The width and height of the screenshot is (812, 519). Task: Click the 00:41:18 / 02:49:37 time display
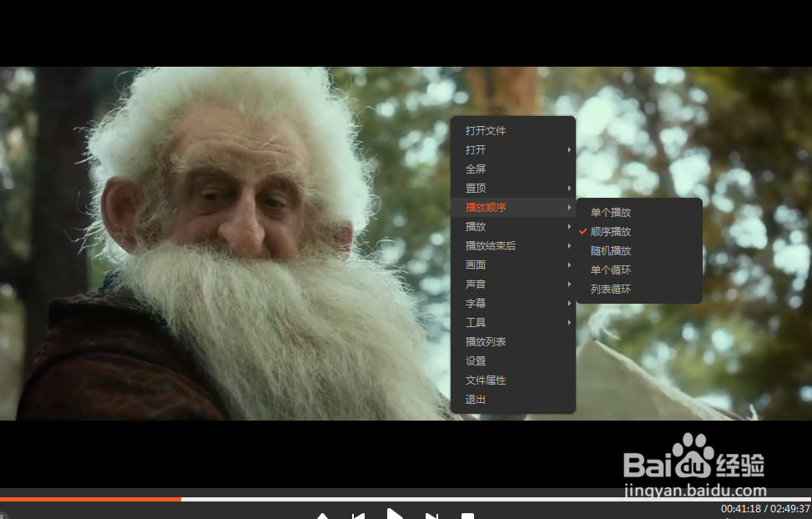[765, 509]
